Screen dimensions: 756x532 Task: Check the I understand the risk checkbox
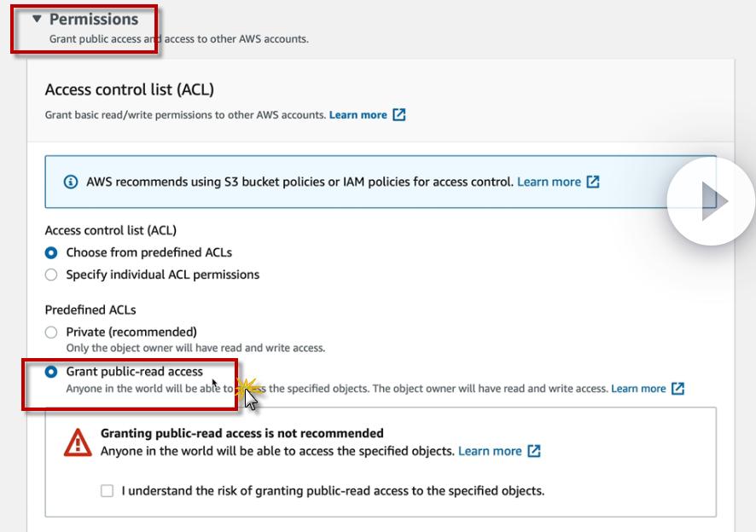coord(107,491)
